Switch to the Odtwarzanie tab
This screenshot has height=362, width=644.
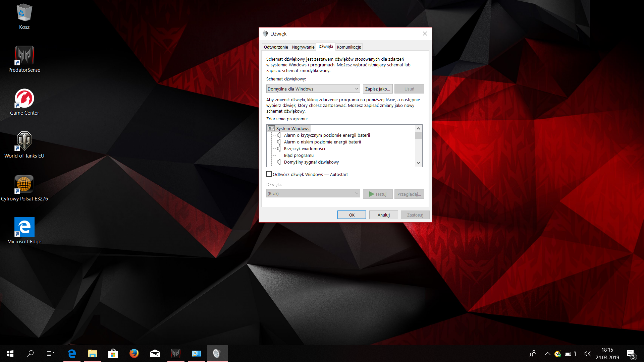pos(276,47)
